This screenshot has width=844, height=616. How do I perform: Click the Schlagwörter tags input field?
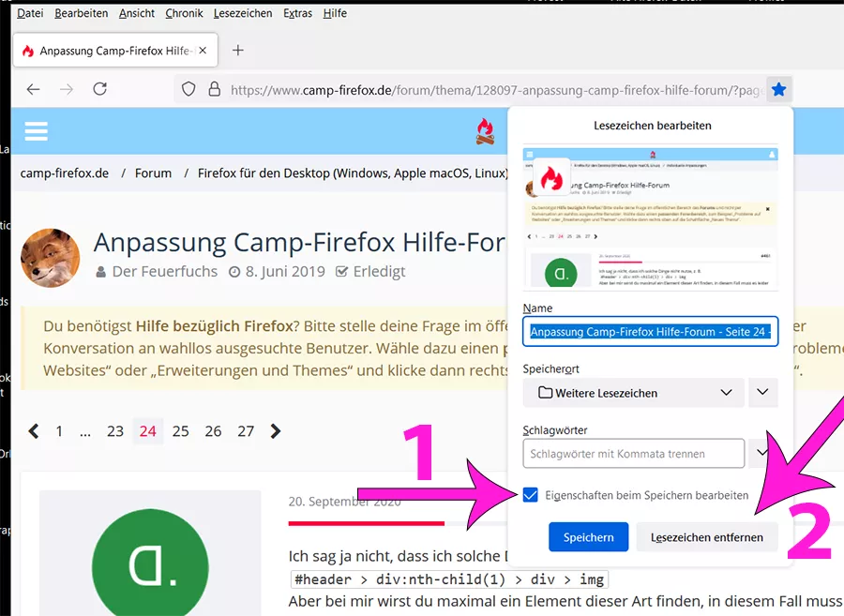tap(634, 454)
